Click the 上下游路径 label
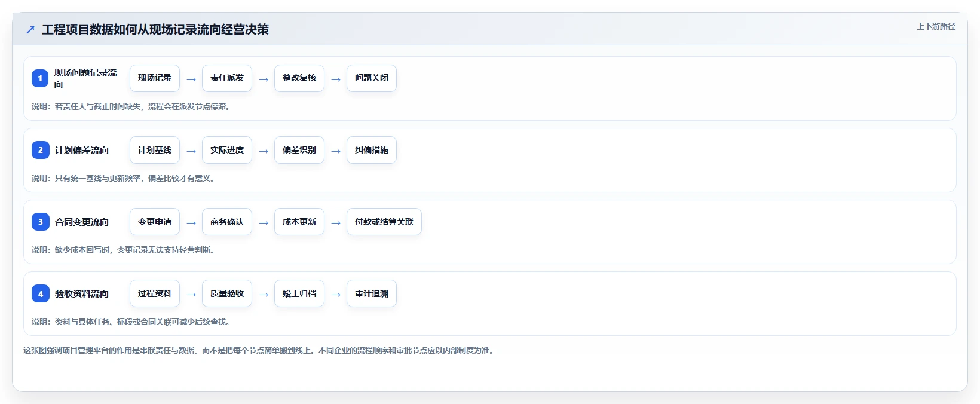 click(936, 26)
